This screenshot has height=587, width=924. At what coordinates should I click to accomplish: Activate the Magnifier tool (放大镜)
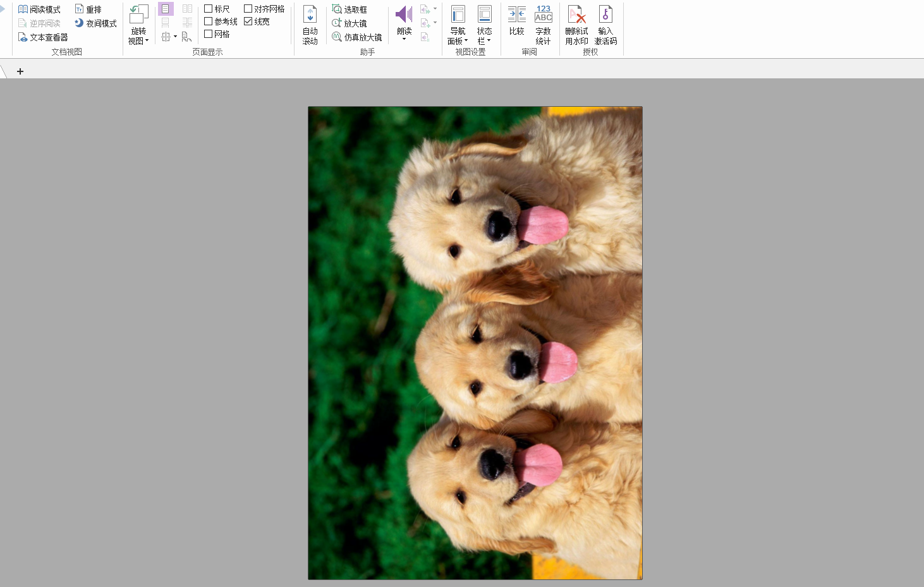tap(350, 23)
